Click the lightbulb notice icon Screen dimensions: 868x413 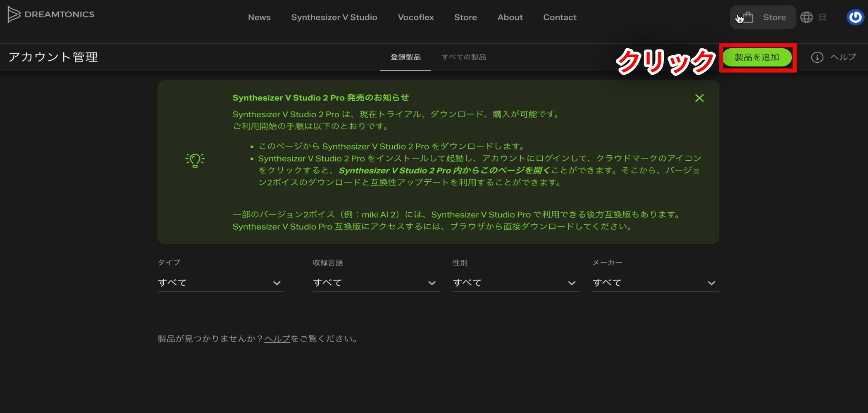click(x=195, y=160)
